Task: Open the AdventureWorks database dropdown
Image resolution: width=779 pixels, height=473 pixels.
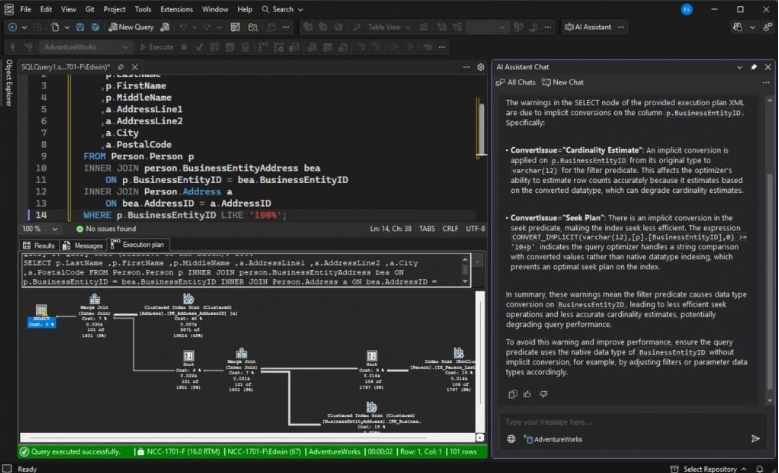Action: click(x=85, y=47)
